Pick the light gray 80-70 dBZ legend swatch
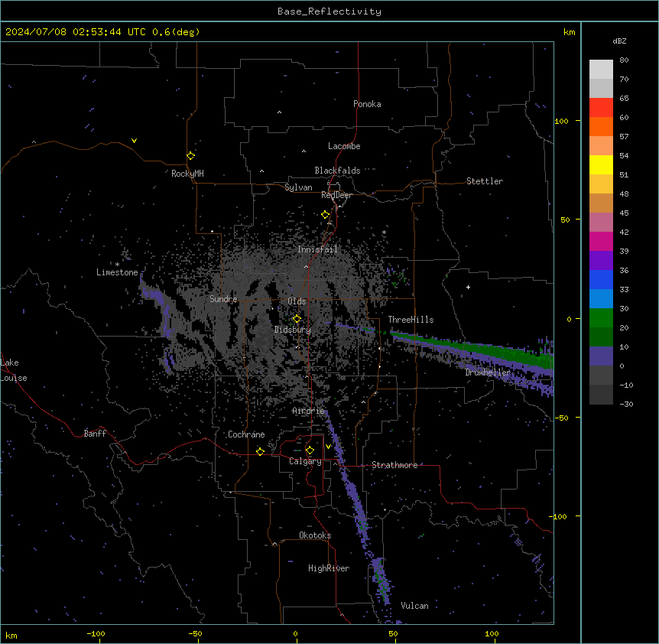This screenshot has width=659, height=644. [601, 70]
